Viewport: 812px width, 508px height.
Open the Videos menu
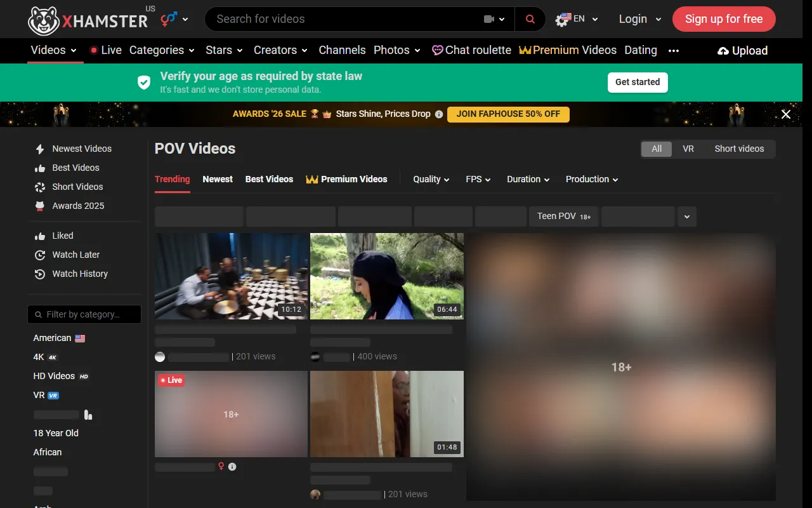click(x=54, y=50)
